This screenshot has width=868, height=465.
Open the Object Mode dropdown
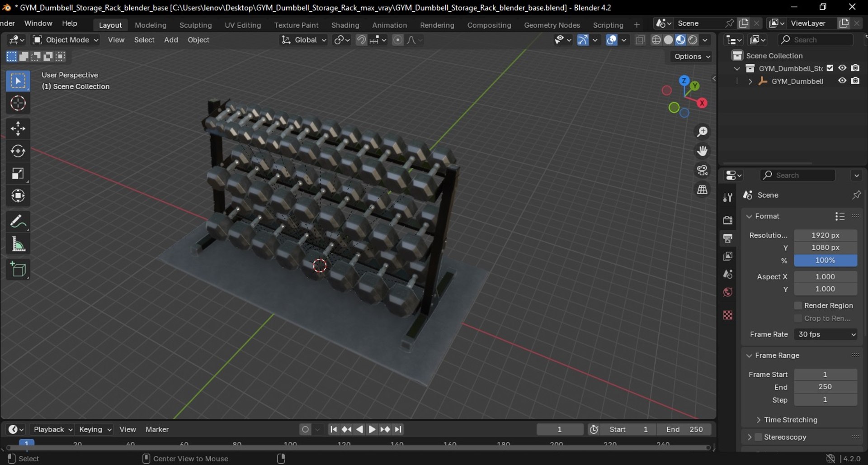coord(66,40)
